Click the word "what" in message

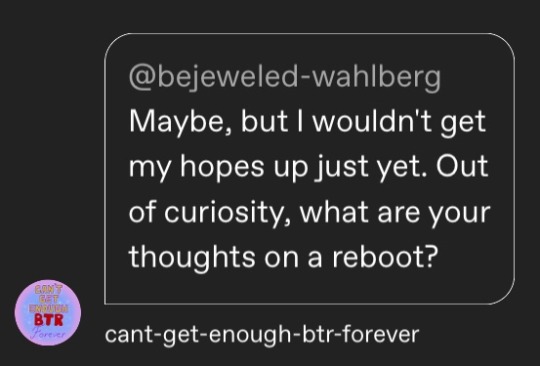[334, 212]
